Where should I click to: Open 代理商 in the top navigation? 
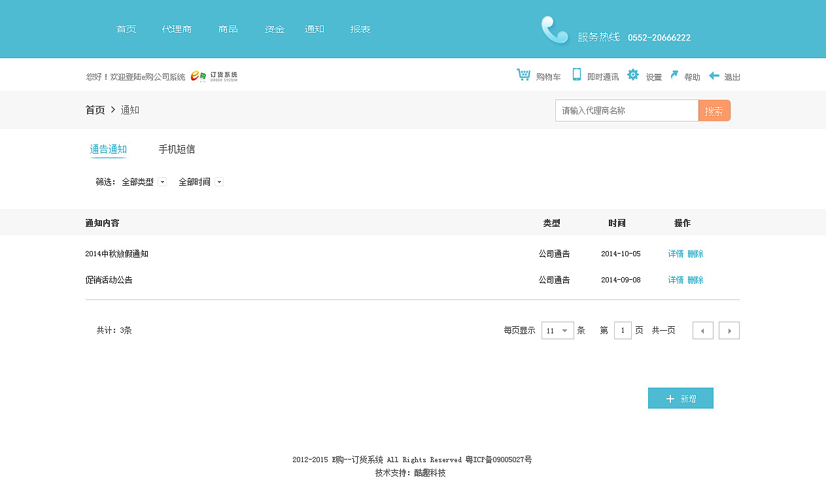click(177, 29)
